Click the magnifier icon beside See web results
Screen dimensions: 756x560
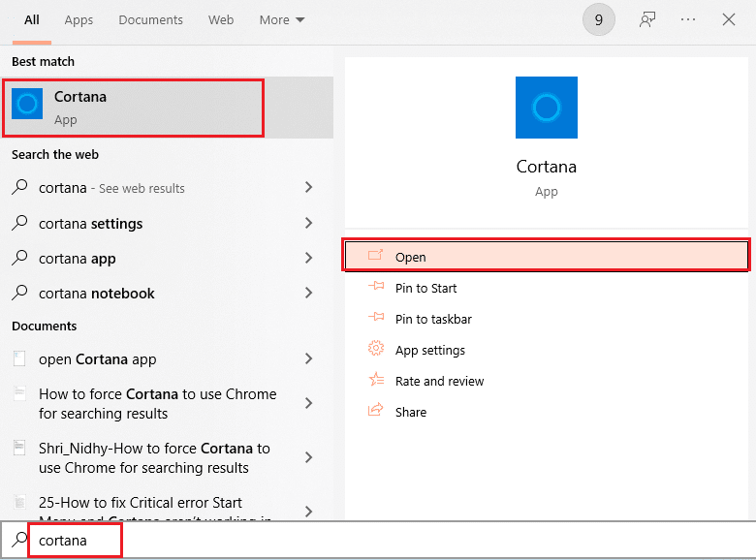(x=19, y=187)
